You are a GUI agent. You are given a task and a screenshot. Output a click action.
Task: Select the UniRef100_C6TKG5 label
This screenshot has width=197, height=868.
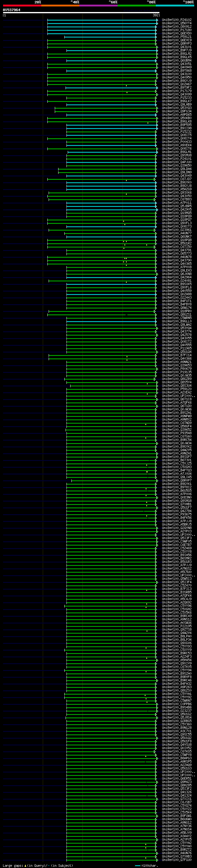[176, 751]
